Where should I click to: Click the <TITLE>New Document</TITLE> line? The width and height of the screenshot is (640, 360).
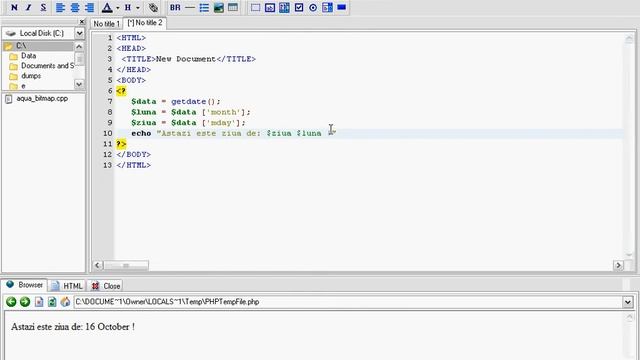click(x=189, y=59)
